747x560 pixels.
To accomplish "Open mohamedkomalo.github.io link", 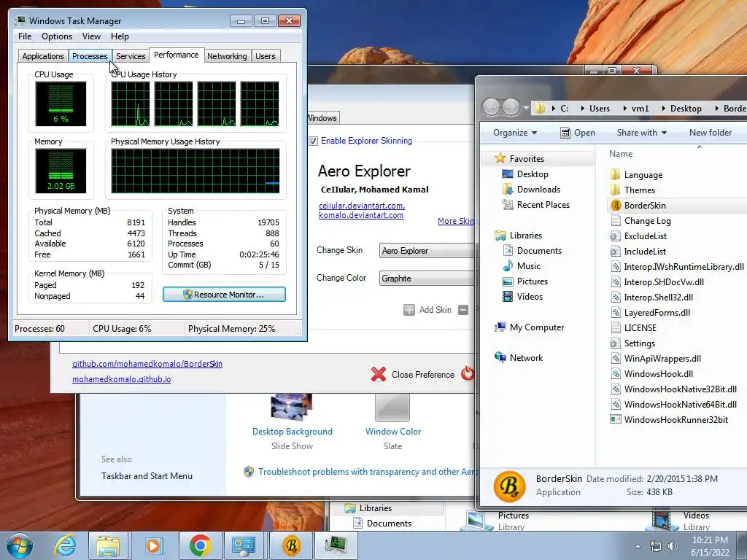I will coord(122,379).
